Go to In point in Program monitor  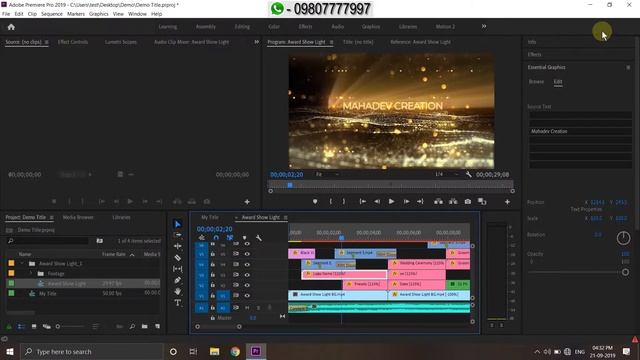pos(362,202)
